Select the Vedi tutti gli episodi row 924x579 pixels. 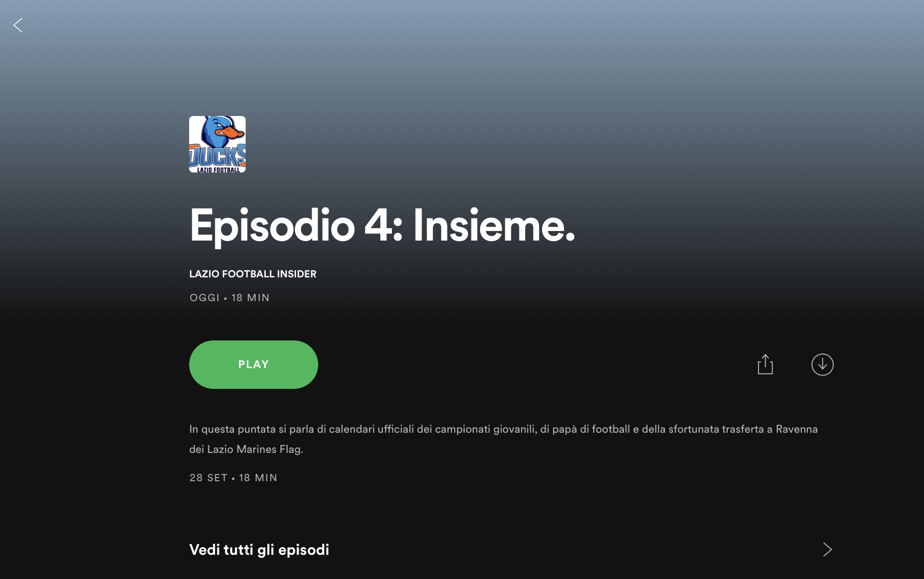(x=511, y=549)
